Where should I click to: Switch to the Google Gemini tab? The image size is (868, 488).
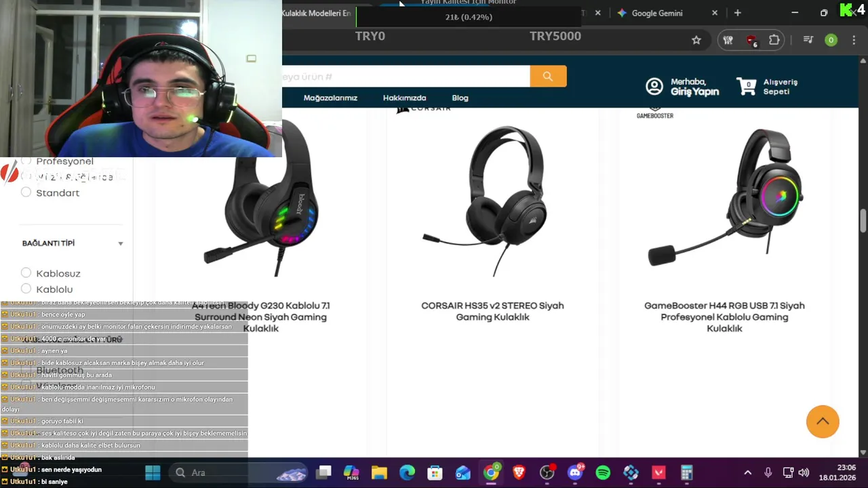click(x=657, y=13)
